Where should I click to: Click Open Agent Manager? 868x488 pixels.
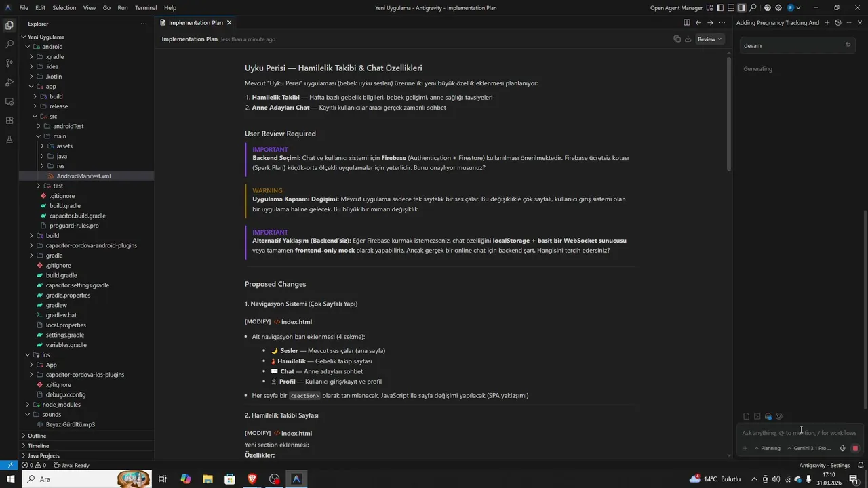click(676, 8)
